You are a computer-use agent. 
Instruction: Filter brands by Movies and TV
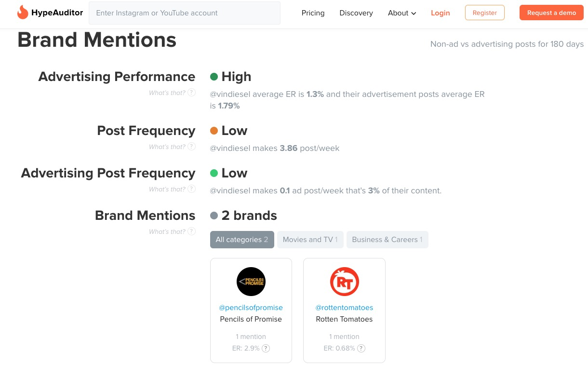point(310,240)
